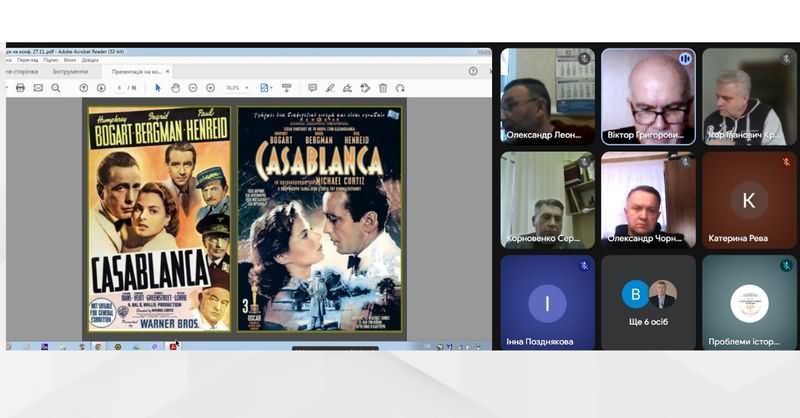This screenshot has height=418, width=800.
Task: Activate the Hand pan tool
Action: click(175, 88)
